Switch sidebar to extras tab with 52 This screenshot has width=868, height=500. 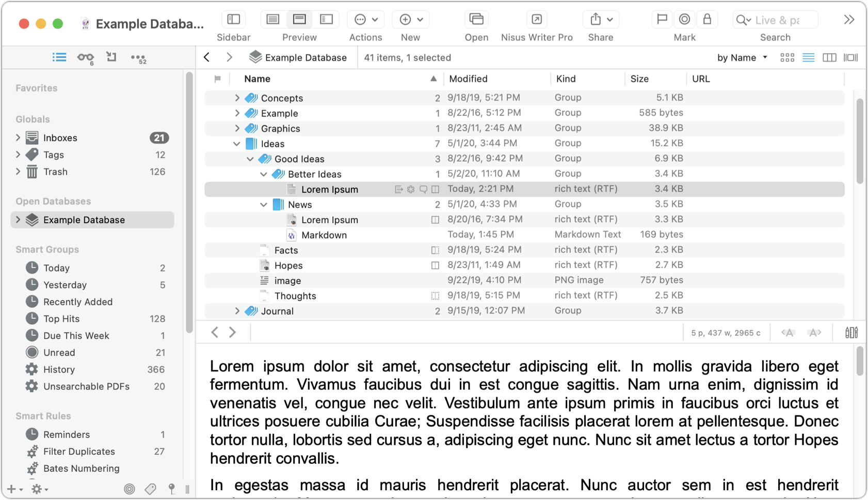138,58
